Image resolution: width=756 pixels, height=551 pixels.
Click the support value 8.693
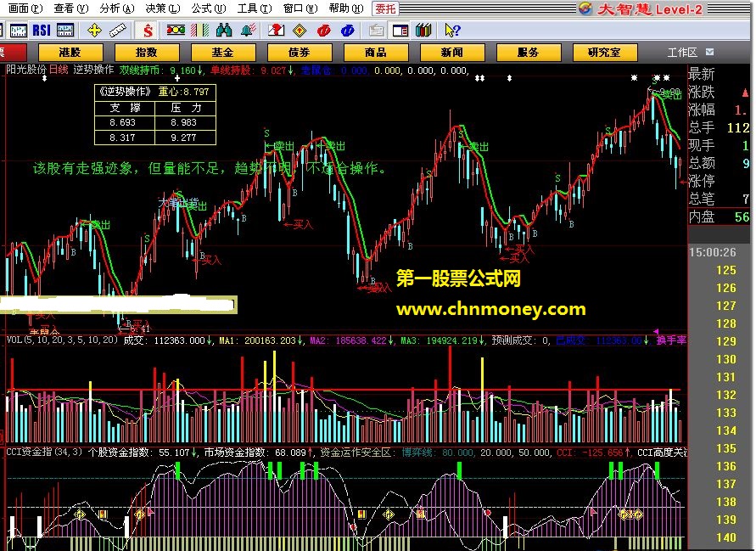click(122, 122)
